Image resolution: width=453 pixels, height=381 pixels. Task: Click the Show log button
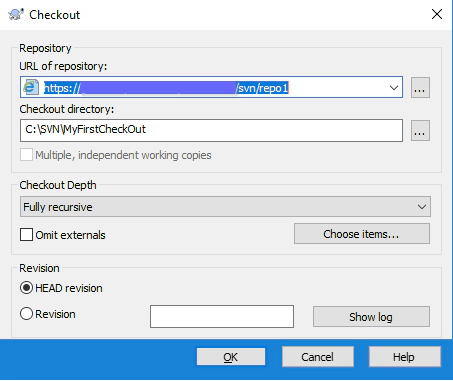[x=371, y=317]
